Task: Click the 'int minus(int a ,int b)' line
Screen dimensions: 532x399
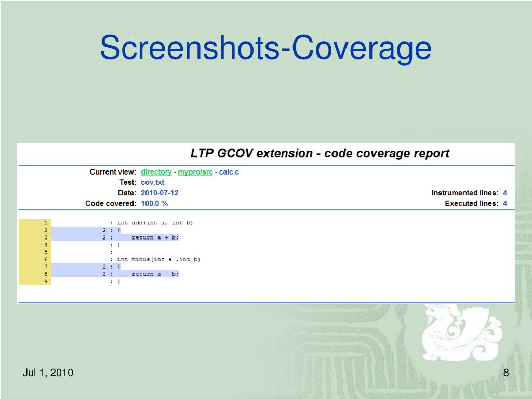Action: pyautogui.click(x=158, y=260)
